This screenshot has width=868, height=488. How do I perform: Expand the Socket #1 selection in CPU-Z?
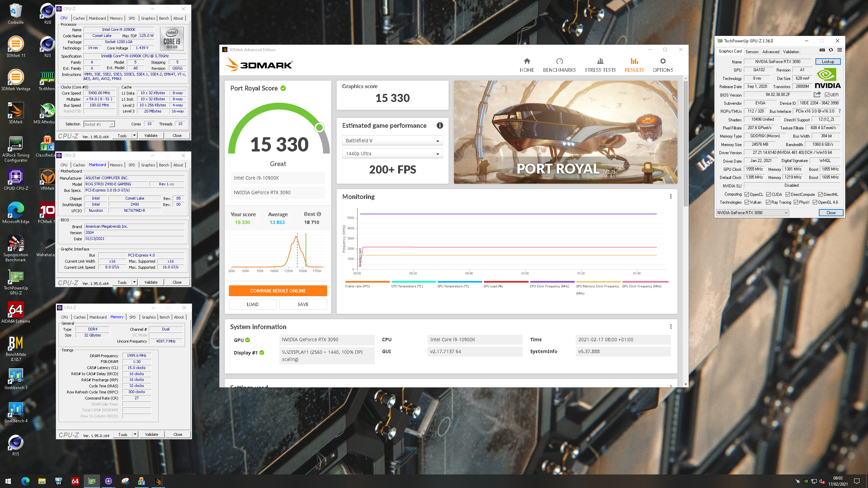(99, 124)
